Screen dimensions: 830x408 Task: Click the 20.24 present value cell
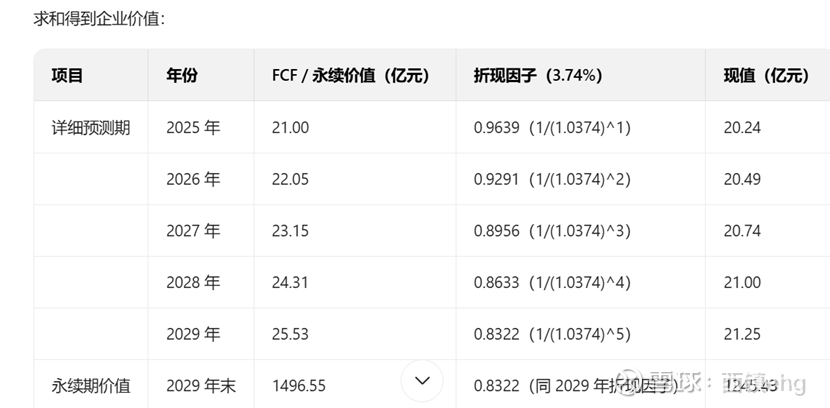(741, 128)
